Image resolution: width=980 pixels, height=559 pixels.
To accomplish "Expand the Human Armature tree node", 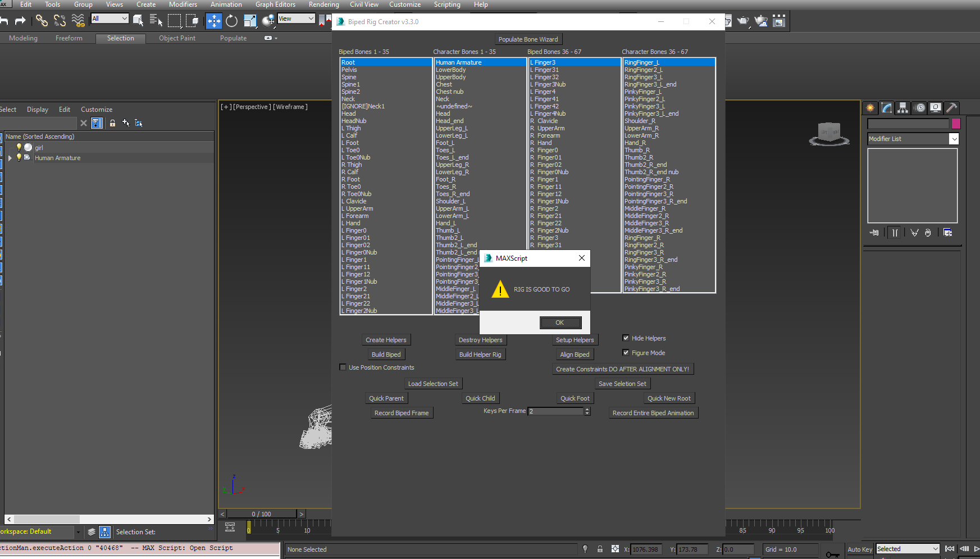I will point(10,158).
